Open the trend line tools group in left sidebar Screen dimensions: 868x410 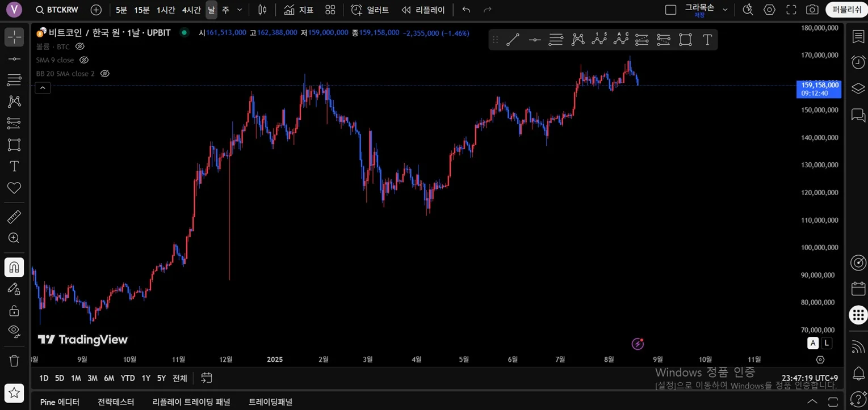coord(14,59)
